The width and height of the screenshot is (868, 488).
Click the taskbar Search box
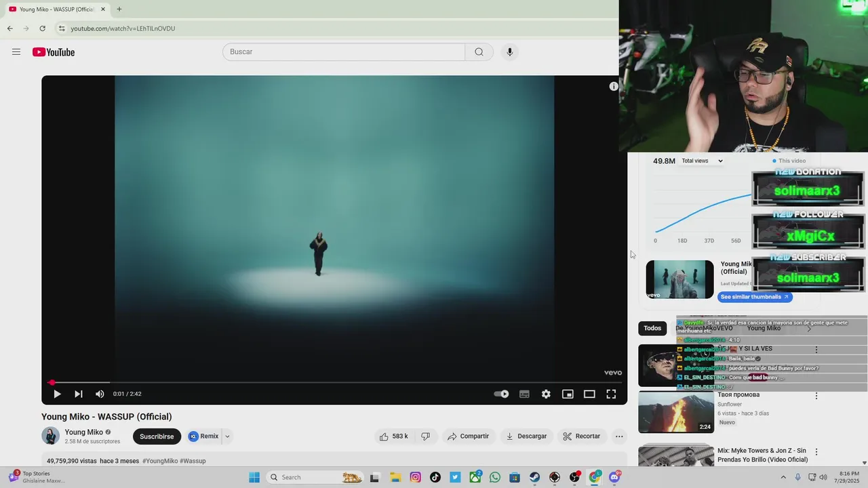coord(315,477)
